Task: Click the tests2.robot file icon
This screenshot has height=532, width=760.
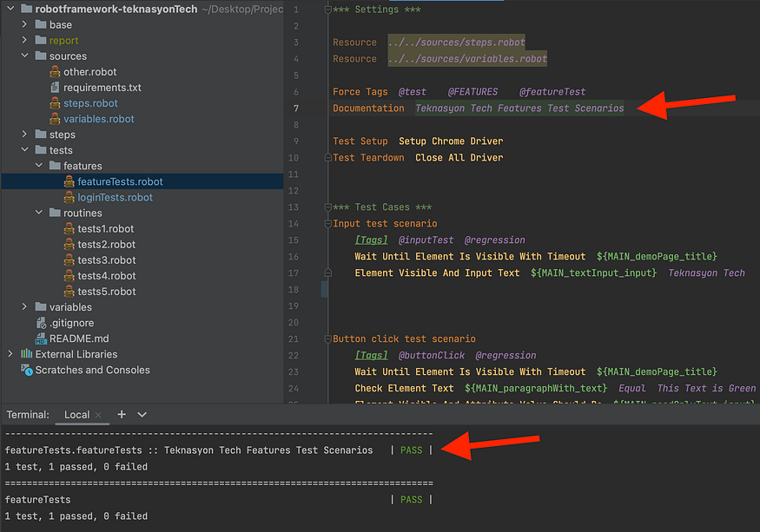Action: 69,244
